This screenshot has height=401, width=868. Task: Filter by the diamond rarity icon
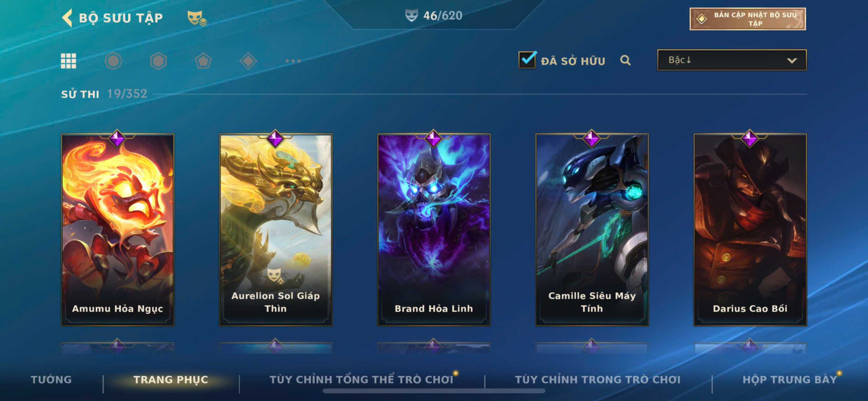(x=248, y=61)
